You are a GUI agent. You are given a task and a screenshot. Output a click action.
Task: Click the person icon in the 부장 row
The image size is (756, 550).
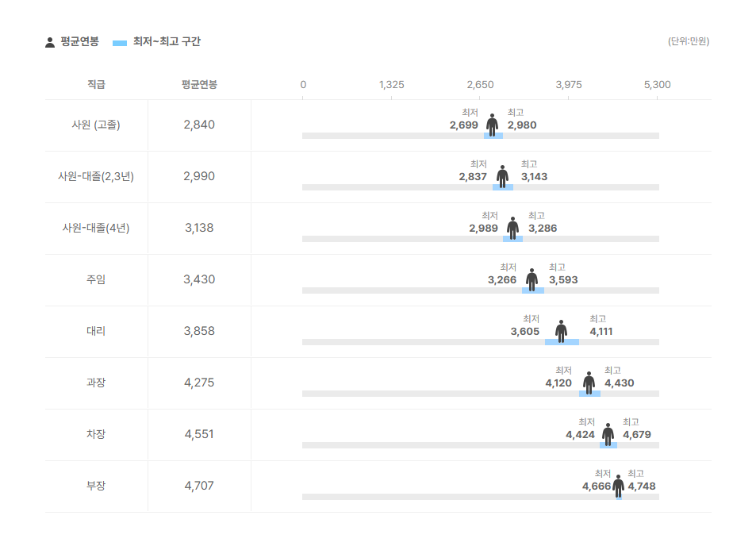click(618, 486)
